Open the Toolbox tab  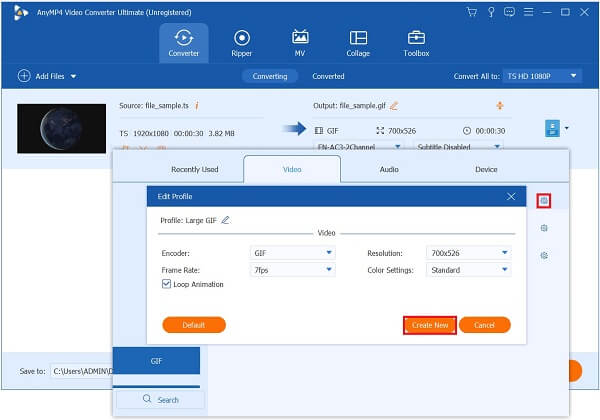point(416,43)
